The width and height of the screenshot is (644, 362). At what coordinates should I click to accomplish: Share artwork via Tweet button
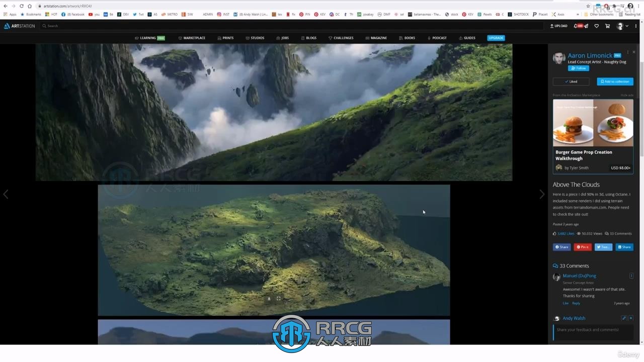603,247
